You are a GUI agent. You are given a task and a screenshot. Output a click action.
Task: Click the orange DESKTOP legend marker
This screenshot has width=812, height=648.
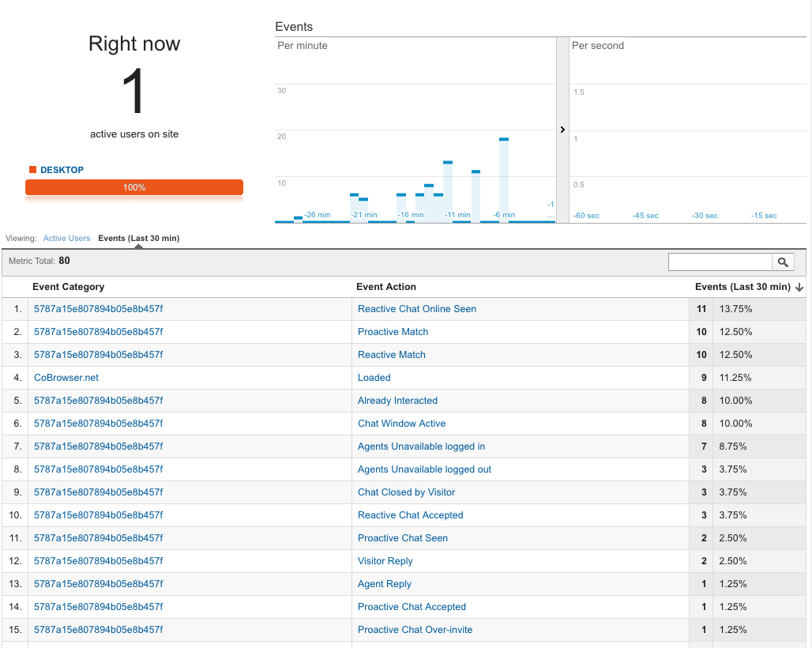[x=32, y=168]
